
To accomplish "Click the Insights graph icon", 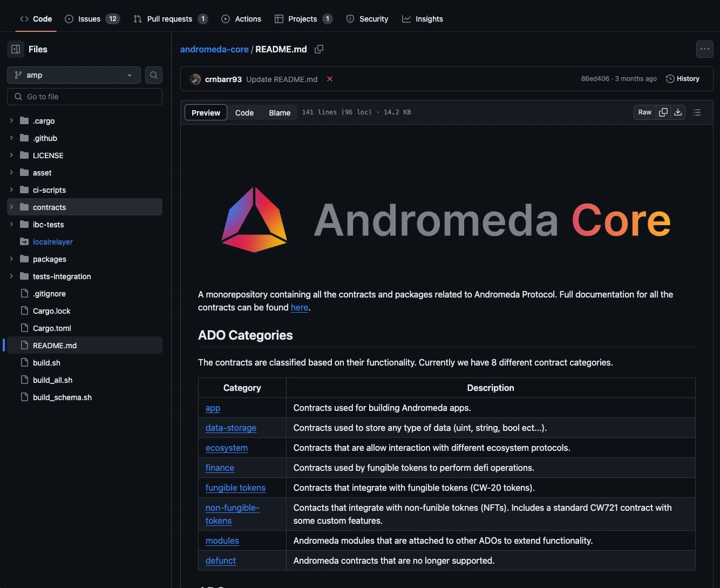I will pyautogui.click(x=406, y=19).
